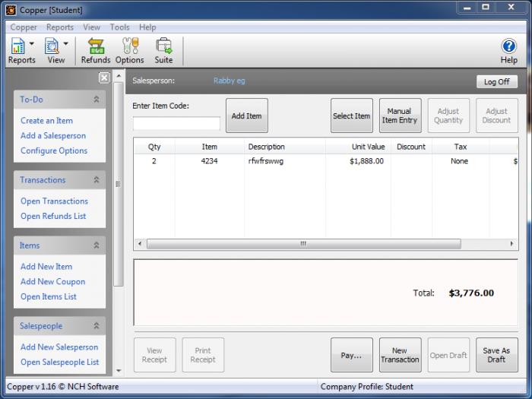Image resolution: width=532 pixels, height=399 pixels.
Task: Focus the Enter Item Code field
Action: [x=176, y=123]
